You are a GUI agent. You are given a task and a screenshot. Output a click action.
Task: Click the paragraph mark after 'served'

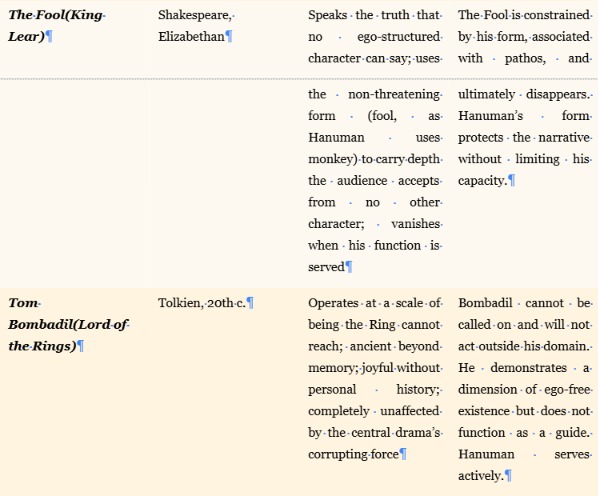pyautogui.click(x=349, y=267)
